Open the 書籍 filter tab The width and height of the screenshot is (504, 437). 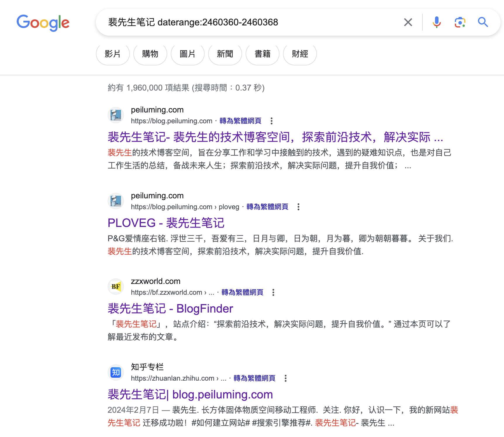click(x=262, y=54)
